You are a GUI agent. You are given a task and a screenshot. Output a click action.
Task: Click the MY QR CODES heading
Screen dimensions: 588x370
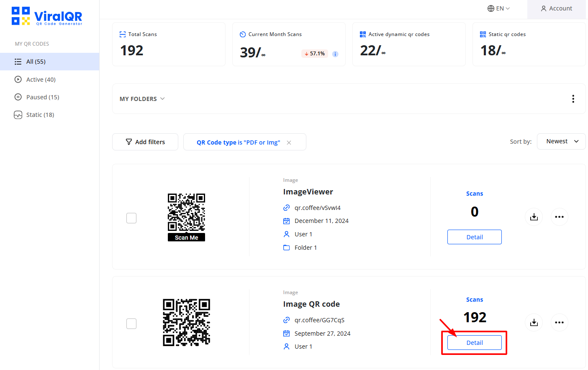point(32,44)
